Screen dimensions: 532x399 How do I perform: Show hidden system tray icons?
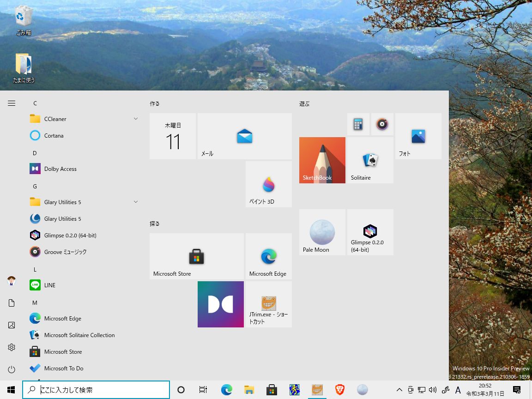[399, 390]
